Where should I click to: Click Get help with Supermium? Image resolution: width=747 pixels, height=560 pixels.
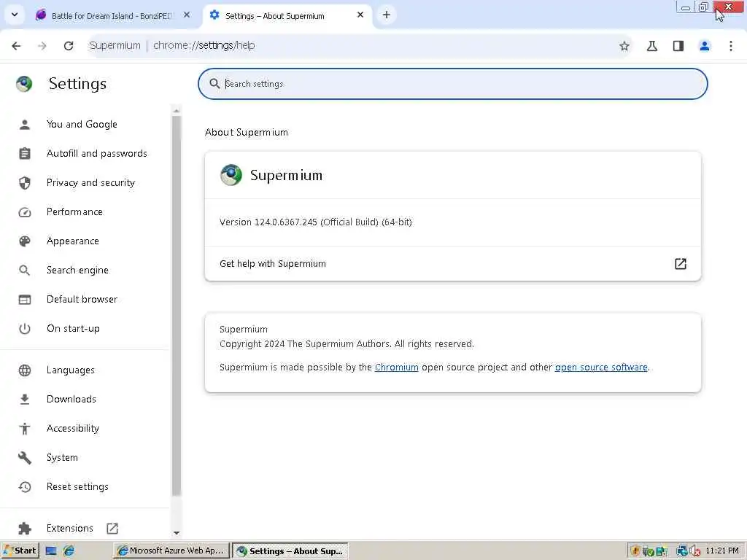coord(452,264)
